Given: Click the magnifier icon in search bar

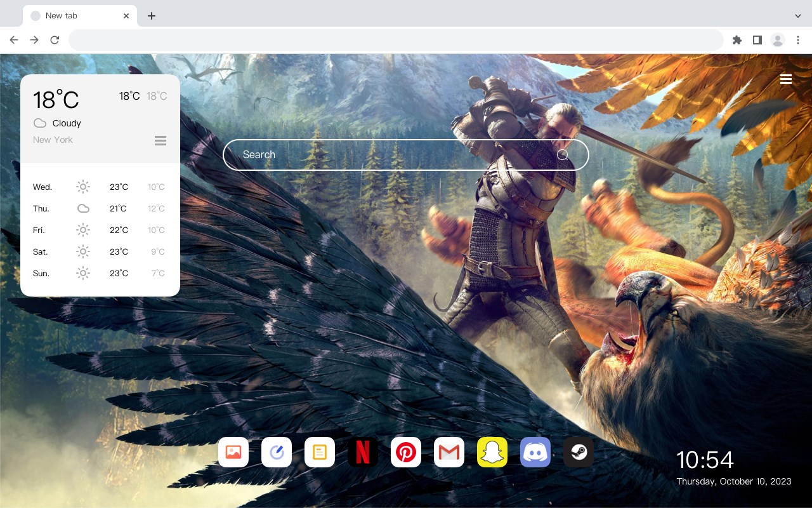Looking at the screenshot, I should 563,155.
